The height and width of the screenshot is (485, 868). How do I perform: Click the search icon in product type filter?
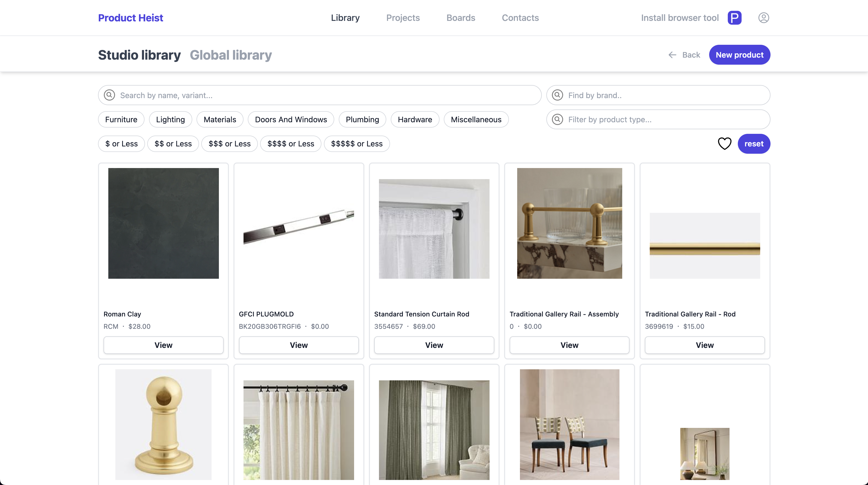(x=557, y=119)
